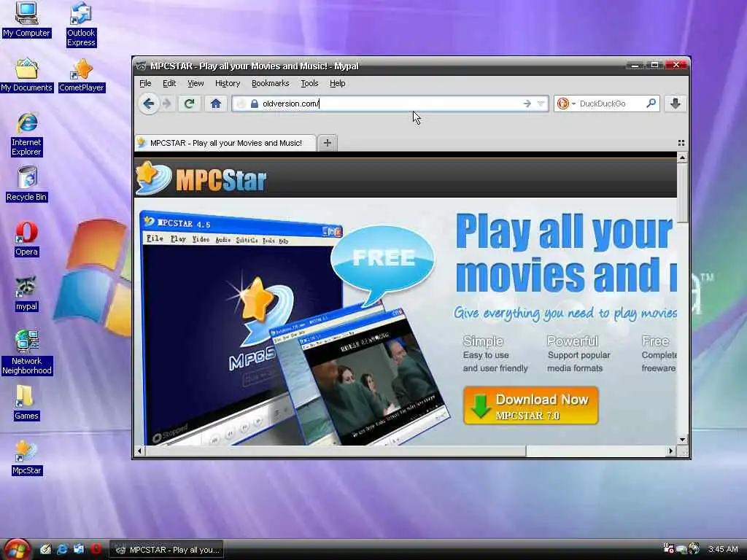Select the Network Neighborhood desktop icon

(x=27, y=352)
